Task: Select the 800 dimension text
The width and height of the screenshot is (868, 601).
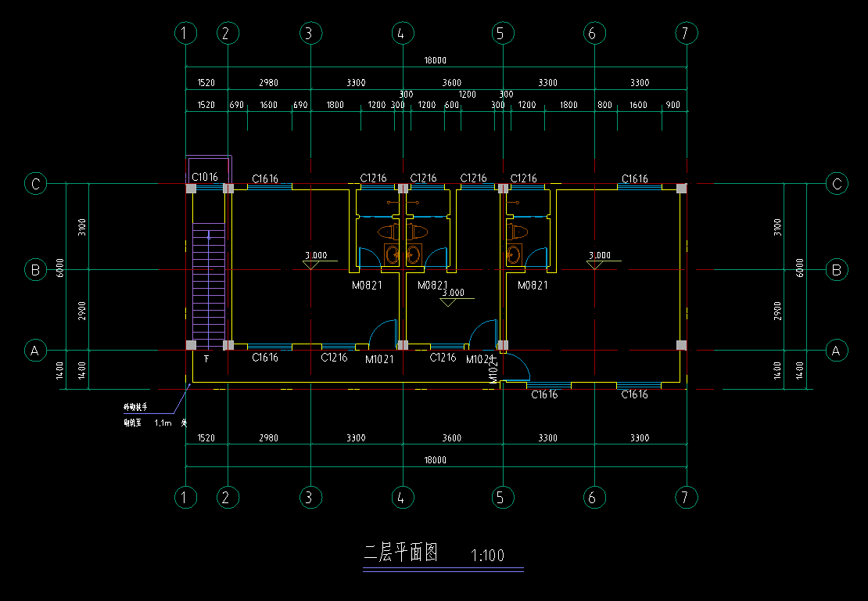Action: point(604,105)
